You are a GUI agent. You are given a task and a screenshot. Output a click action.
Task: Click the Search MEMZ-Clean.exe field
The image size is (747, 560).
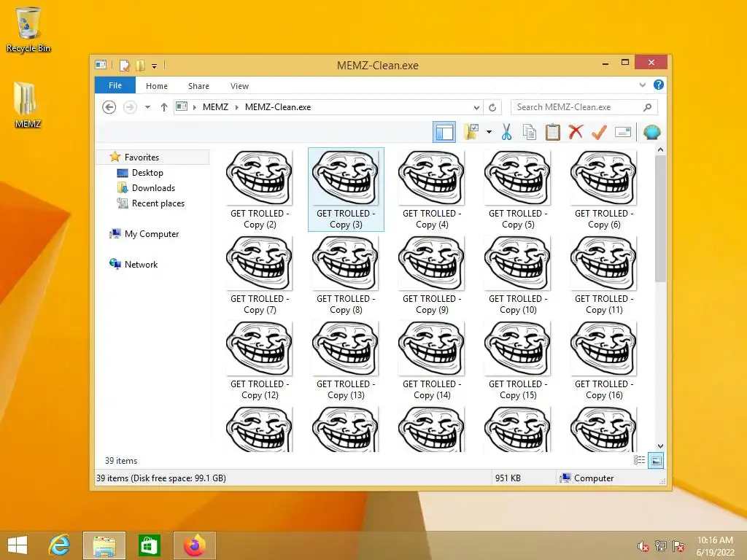tap(584, 107)
